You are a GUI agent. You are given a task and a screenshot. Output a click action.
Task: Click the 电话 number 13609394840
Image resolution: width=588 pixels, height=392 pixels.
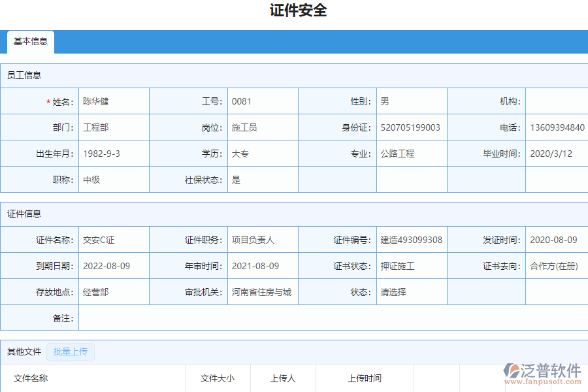pos(555,127)
